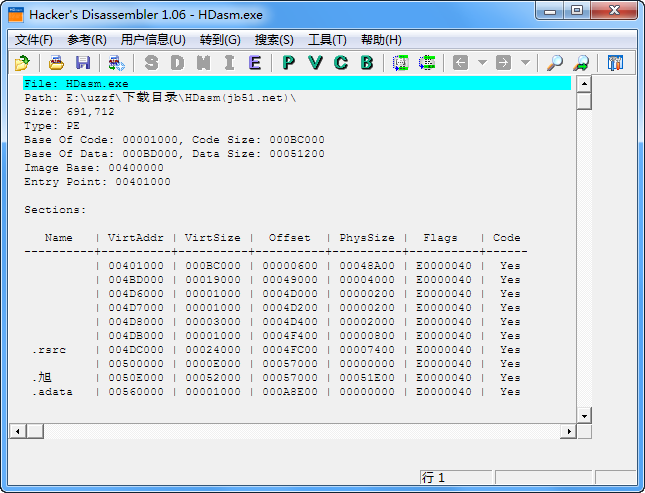Click VirtSize value 00024000
The height and width of the screenshot is (493, 645).
[x=213, y=349]
